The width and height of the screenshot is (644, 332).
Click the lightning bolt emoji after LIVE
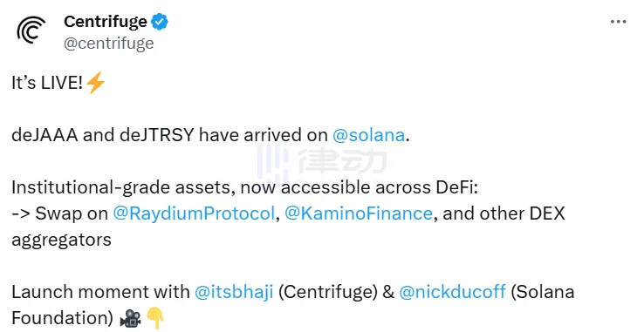[96, 82]
